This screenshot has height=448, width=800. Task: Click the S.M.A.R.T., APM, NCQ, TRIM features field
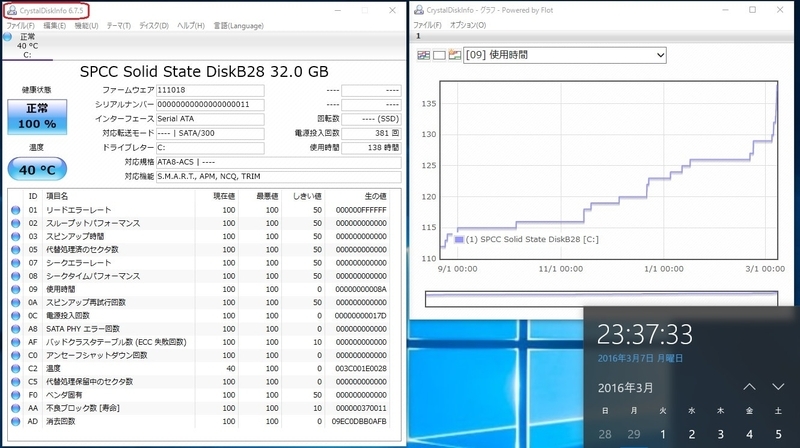tap(279, 177)
